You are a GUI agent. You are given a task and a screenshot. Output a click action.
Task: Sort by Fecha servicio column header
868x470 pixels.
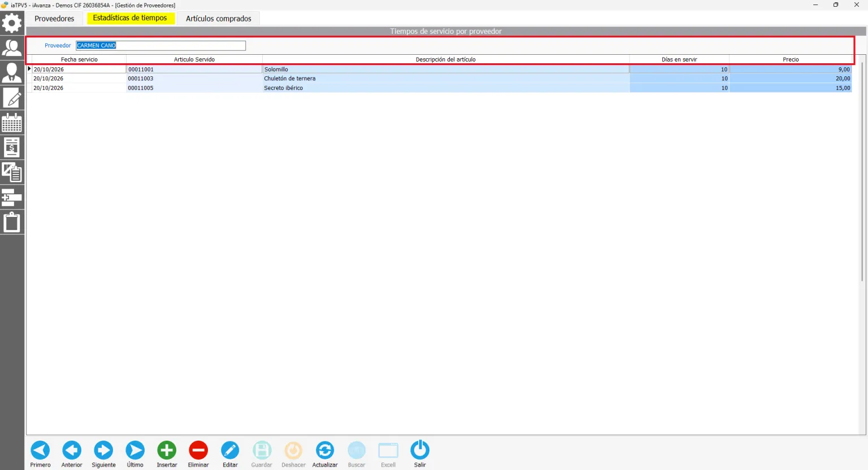(79, 59)
